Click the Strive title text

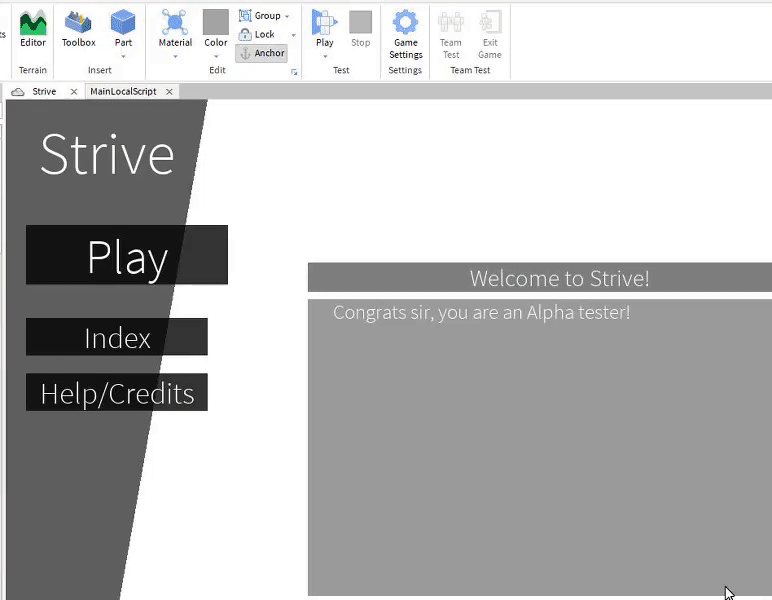pos(107,155)
